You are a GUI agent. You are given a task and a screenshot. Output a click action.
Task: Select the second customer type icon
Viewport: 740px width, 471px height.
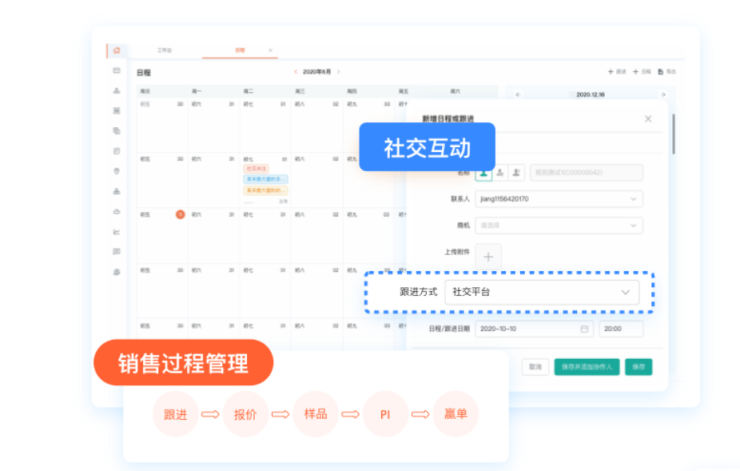(x=500, y=172)
